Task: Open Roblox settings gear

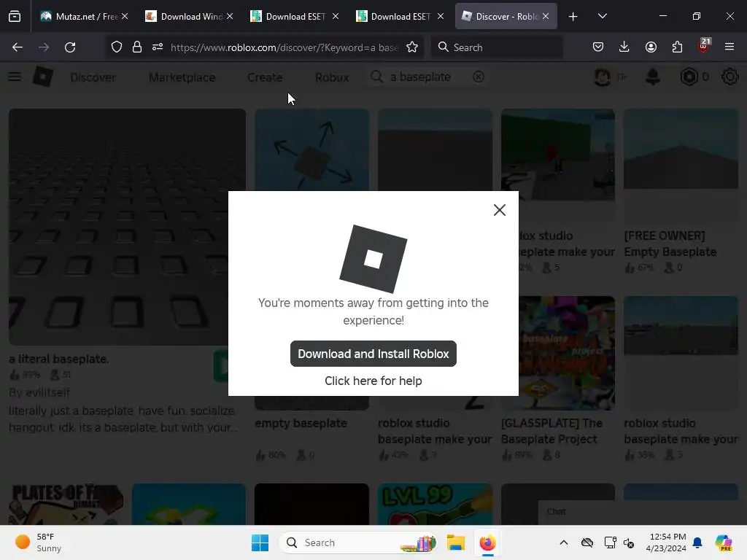Action: [729, 77]
